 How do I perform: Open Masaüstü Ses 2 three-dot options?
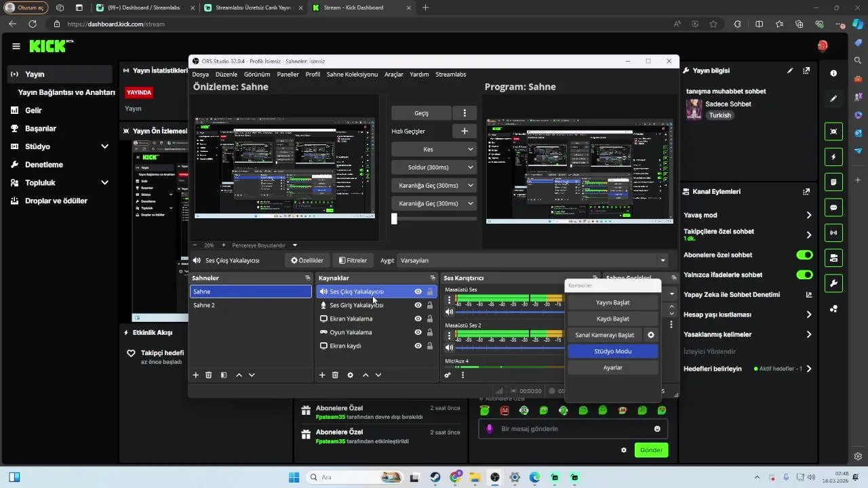(449, 334)
